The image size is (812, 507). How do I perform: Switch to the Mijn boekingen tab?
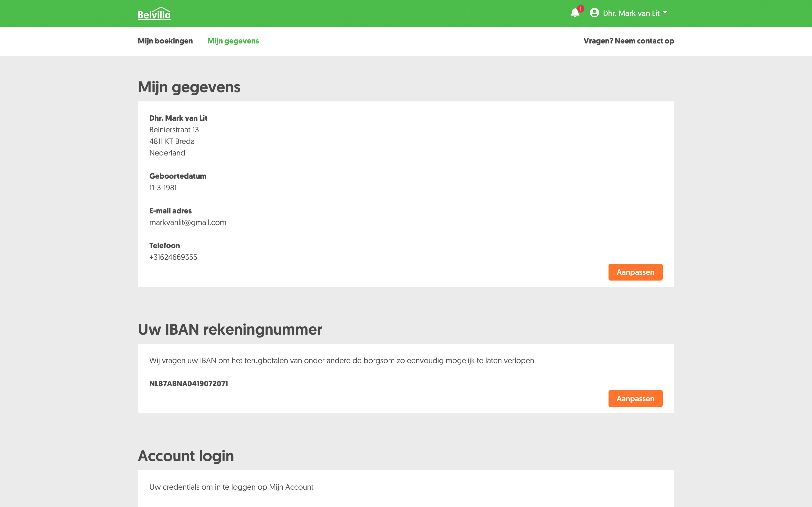coord(165,41)
